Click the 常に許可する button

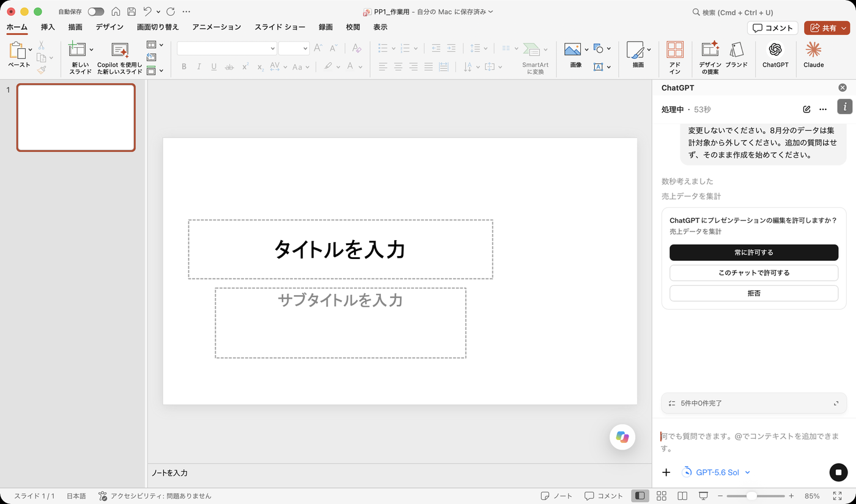pos(754,252)
